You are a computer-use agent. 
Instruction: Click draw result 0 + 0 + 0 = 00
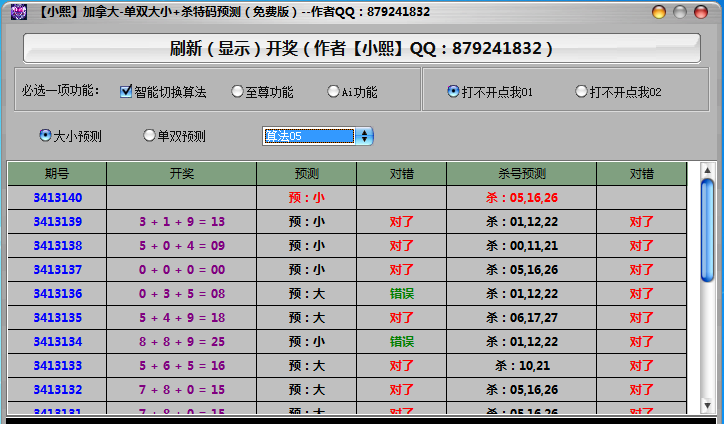coord(182,270)
